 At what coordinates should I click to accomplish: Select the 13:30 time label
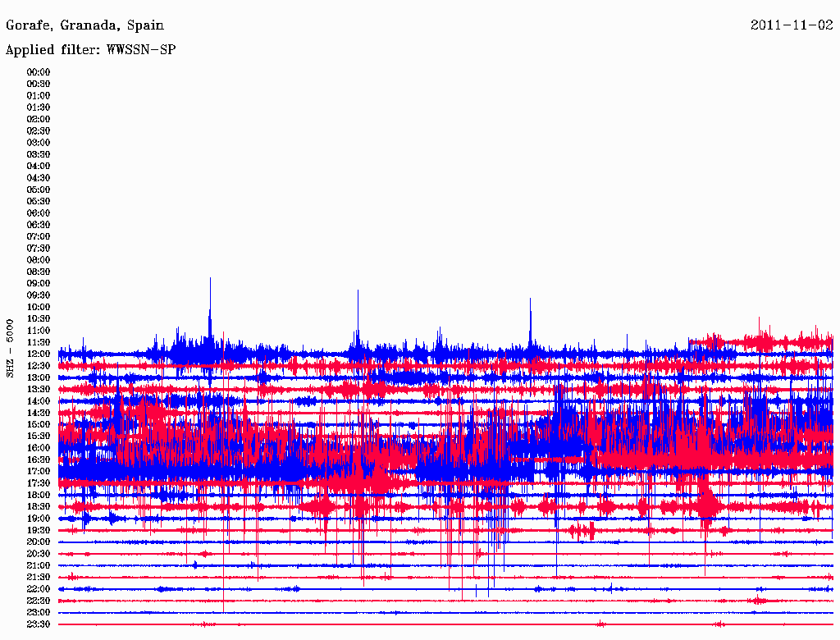(39, 390)
